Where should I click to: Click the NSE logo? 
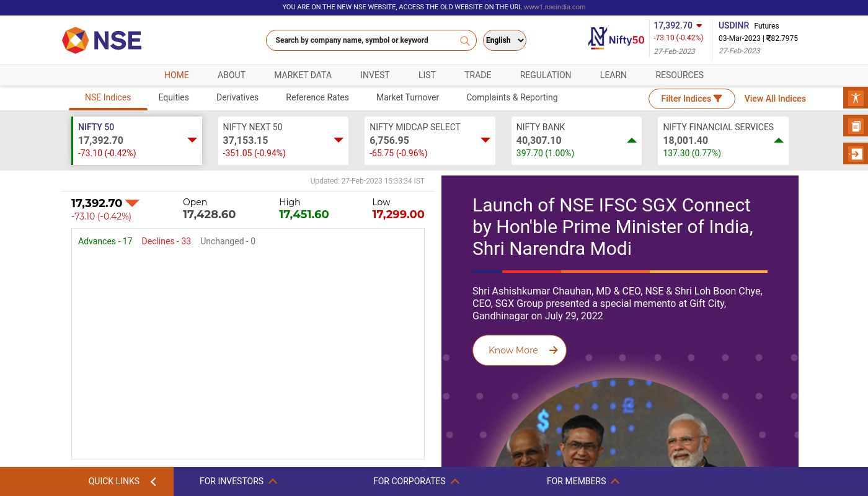(x=102, y=40)
